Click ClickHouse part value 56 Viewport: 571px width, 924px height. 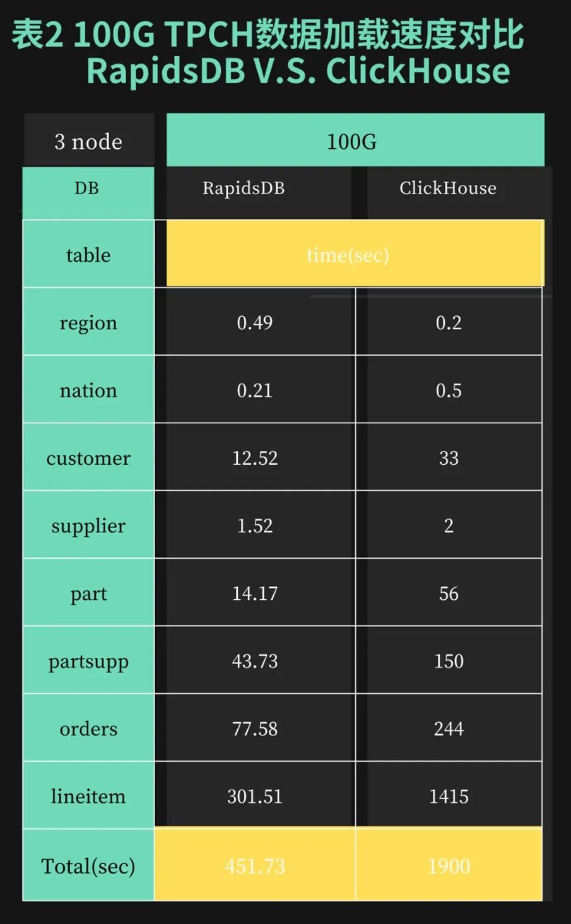(x=449, y=594)
